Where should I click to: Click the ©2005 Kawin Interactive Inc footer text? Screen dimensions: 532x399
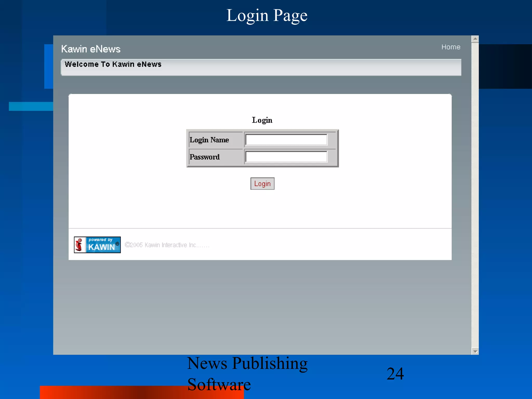(167, 245)
